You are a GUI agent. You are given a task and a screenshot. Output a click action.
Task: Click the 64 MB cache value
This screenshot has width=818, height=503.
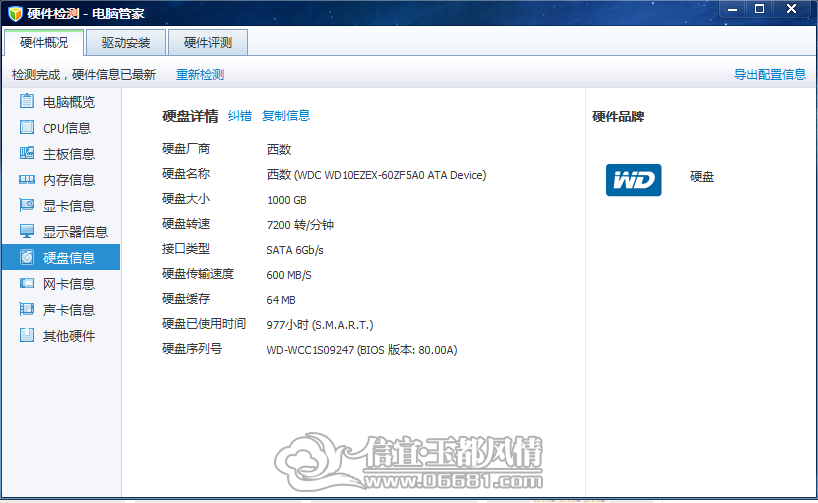[281, 300]
